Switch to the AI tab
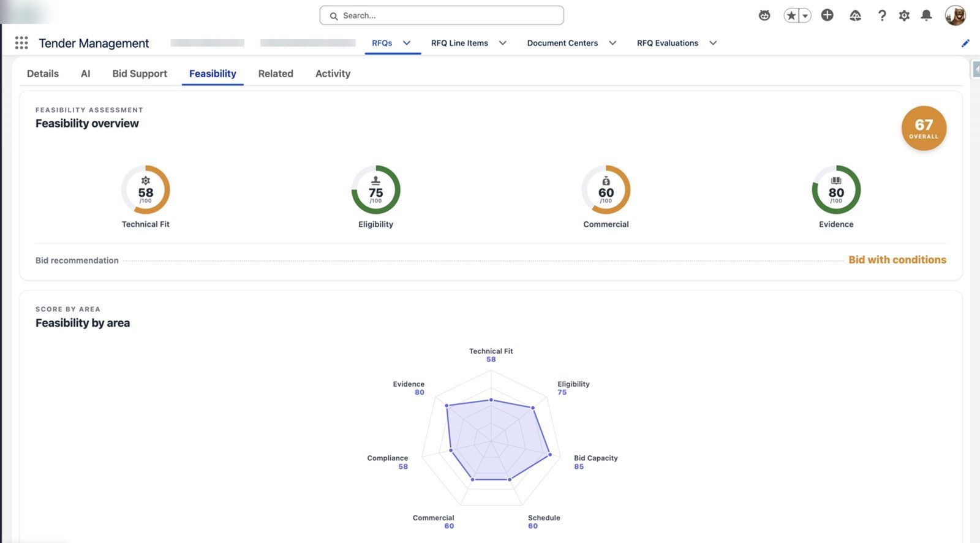980x543 pixels. [x=86, y=74]
